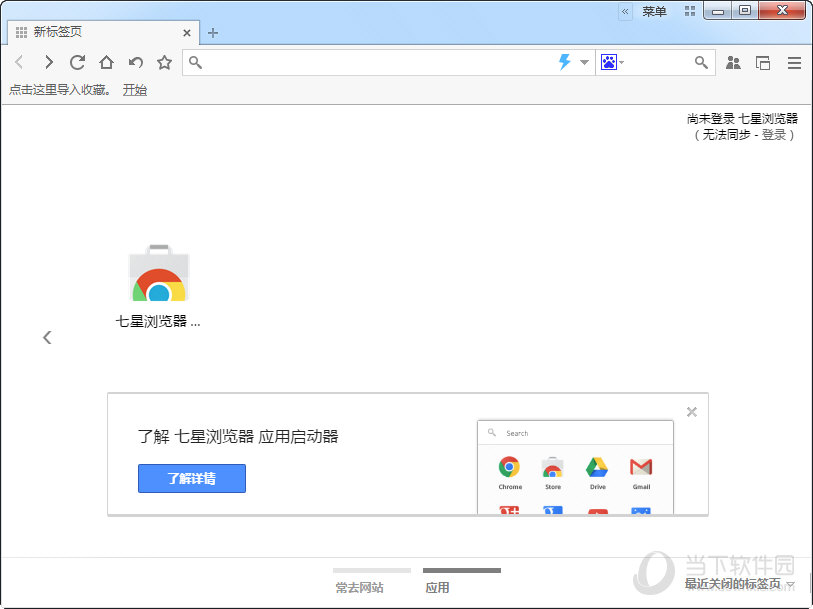Go to the browser home page
Screen dimensions: 813x609
pyautogui.click(x=106, y=62)
